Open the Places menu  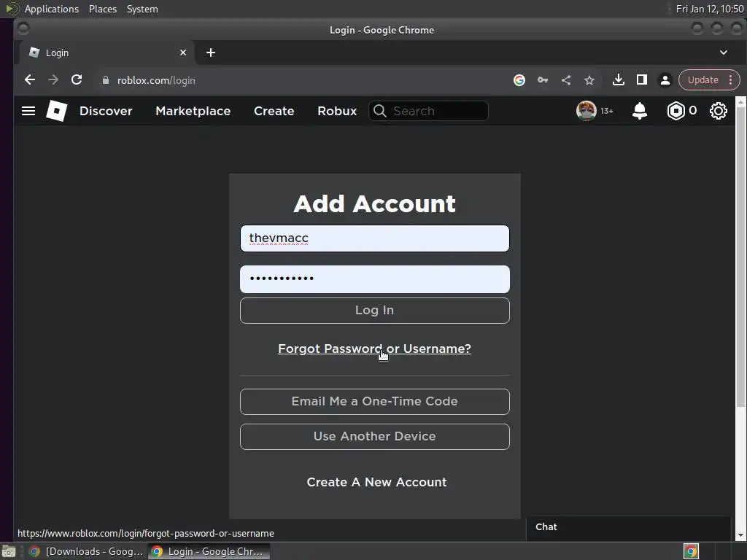[102, 9]
